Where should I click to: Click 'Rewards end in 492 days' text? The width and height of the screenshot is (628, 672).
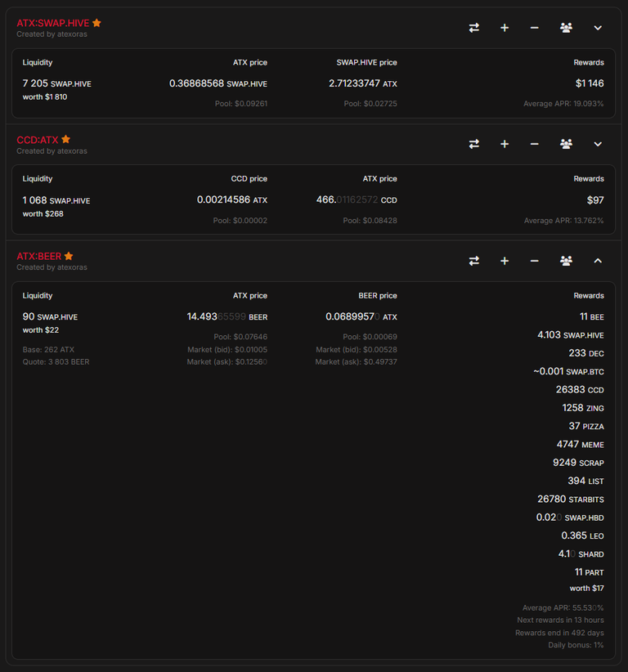pos(559,633)
